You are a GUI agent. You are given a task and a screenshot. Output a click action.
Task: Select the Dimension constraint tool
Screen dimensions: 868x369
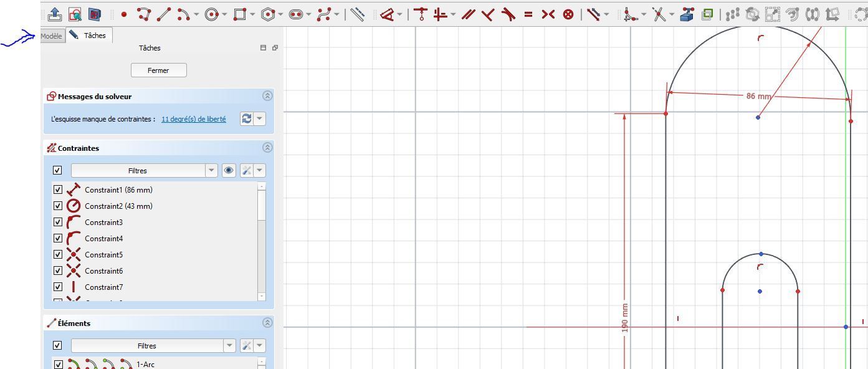(387, 14)
